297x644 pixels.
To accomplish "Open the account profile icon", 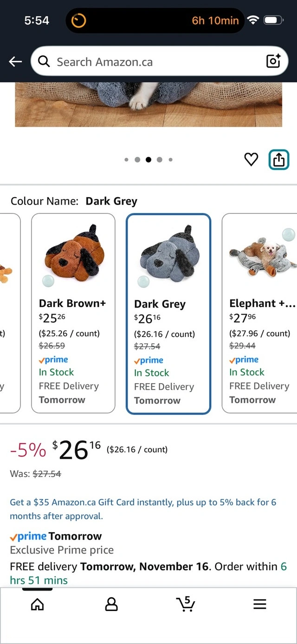I will coord(111,604).
